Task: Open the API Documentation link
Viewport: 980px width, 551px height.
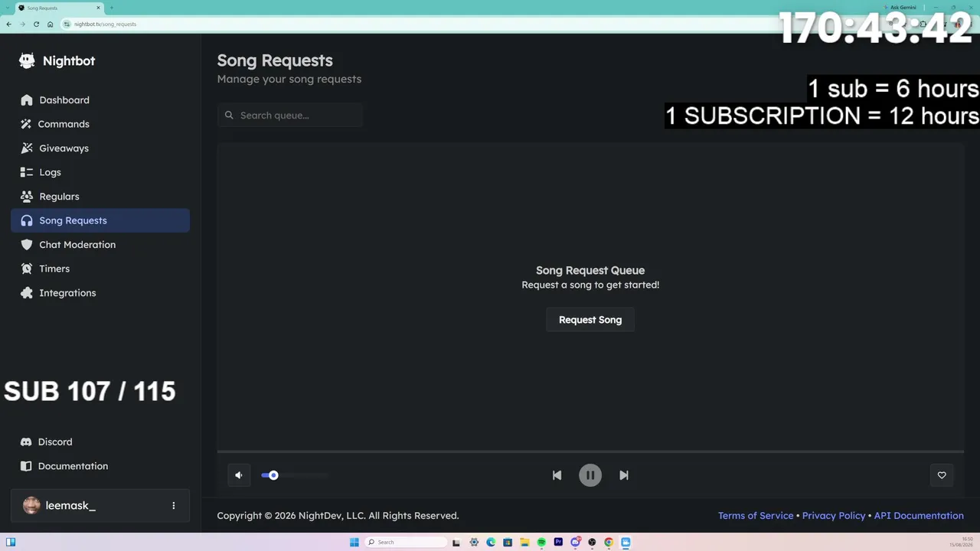Action: click(x=919, y=516)
